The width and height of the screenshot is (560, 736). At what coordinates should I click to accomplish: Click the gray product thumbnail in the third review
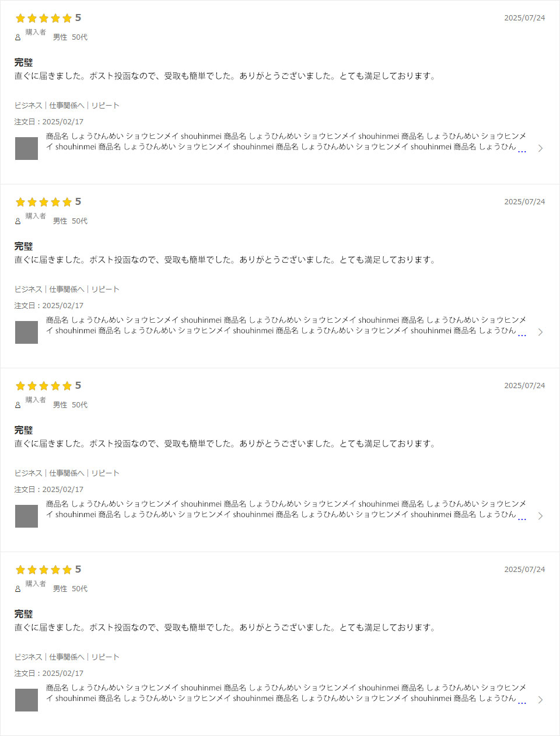[26, 516]
